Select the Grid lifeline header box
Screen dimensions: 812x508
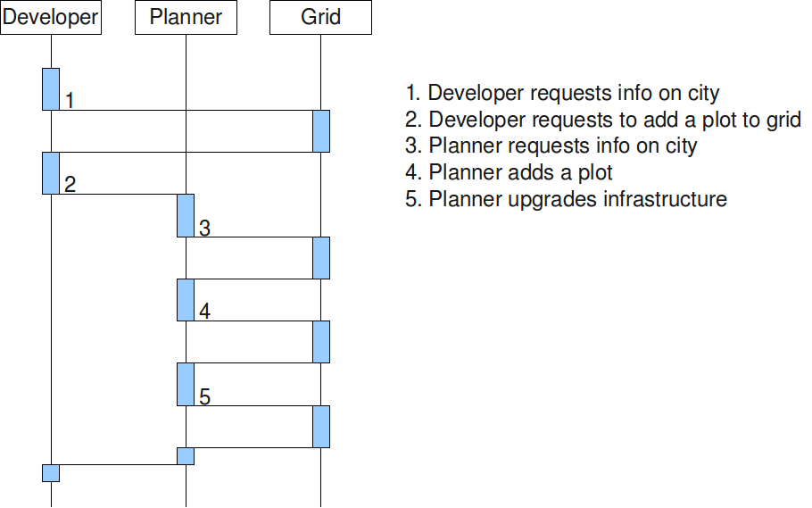(x=320, y=17)
